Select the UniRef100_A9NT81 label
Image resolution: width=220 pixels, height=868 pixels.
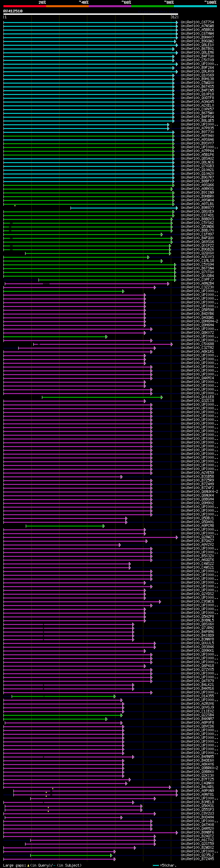pos(197,795)
